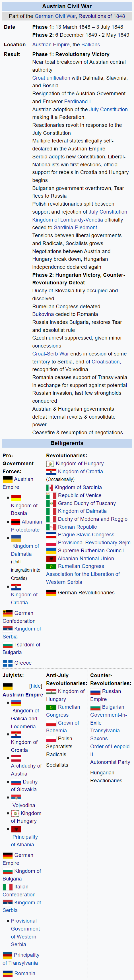
Task: Click the Kingdom of Hungary flag icon under Revolutionaries
Action: click(x=50, y=463)
